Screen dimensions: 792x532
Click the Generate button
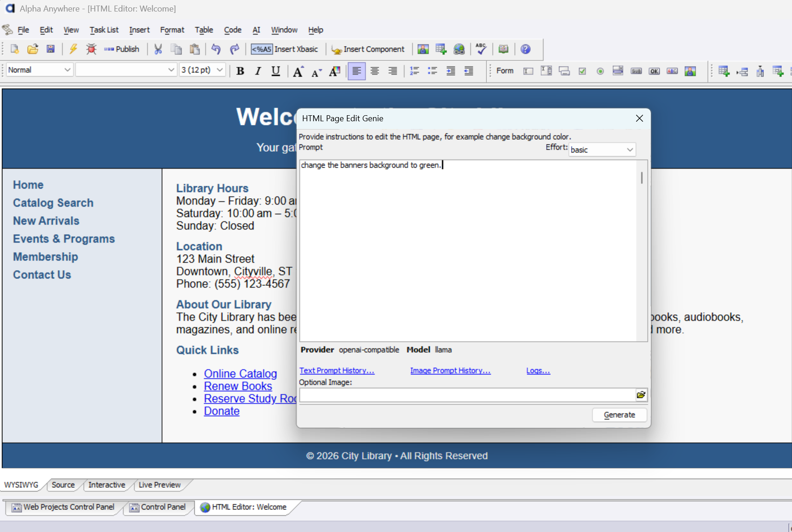[x=619, y=415]
